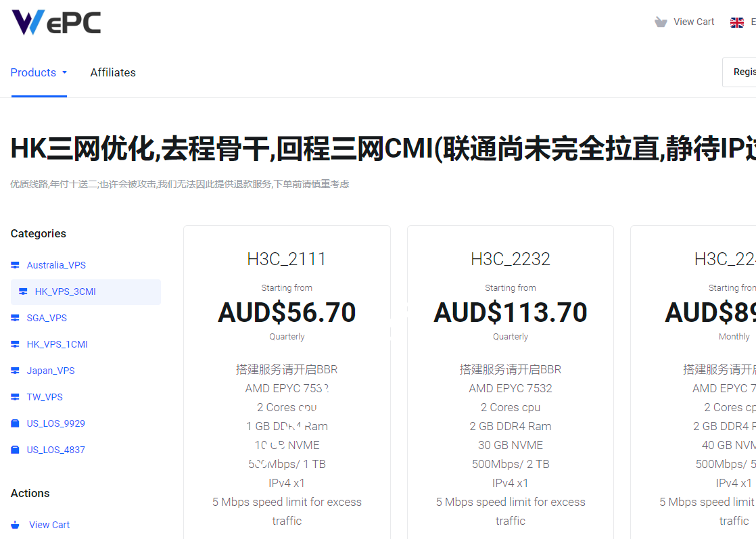This screenshot has width=756, height=539.
Task: Click the US_LOS_9929 box icon
Action: (x=15, y=423)
